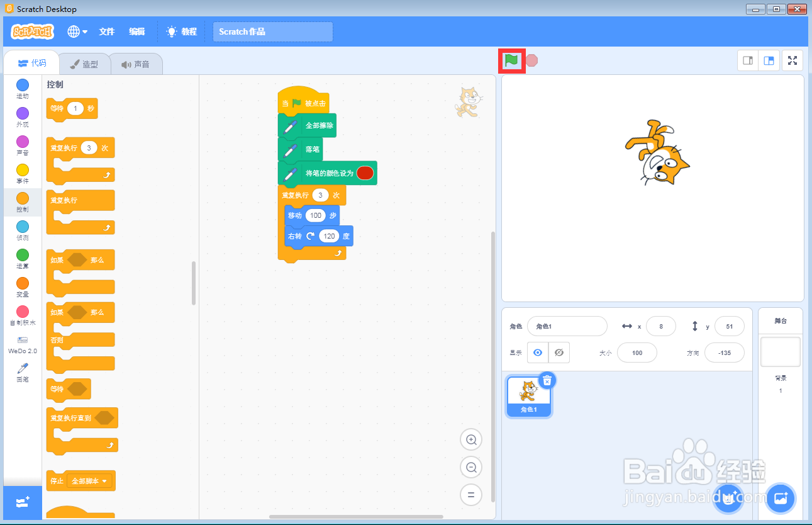
Task: Open the 教程 tutorials
Action: click(182, 31)
